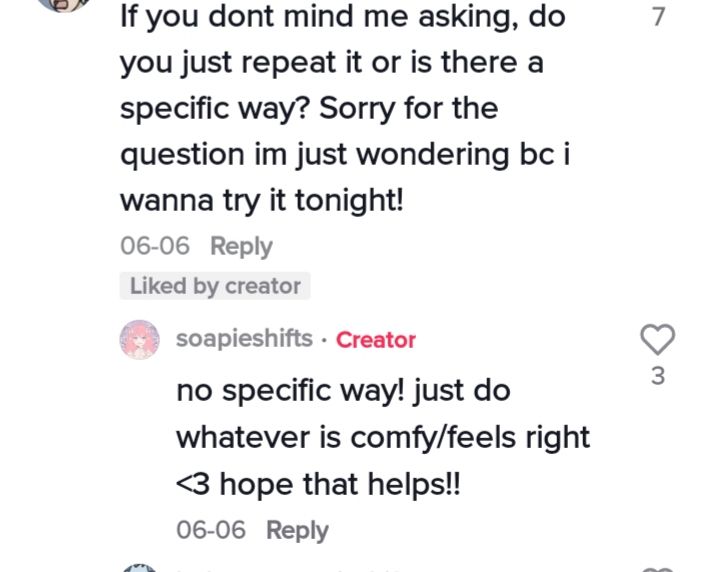The width and height of the screenshot is (717, 572).
Task: Tap the partially visible heart at the bottom right
Action: (x=657, y=569)
